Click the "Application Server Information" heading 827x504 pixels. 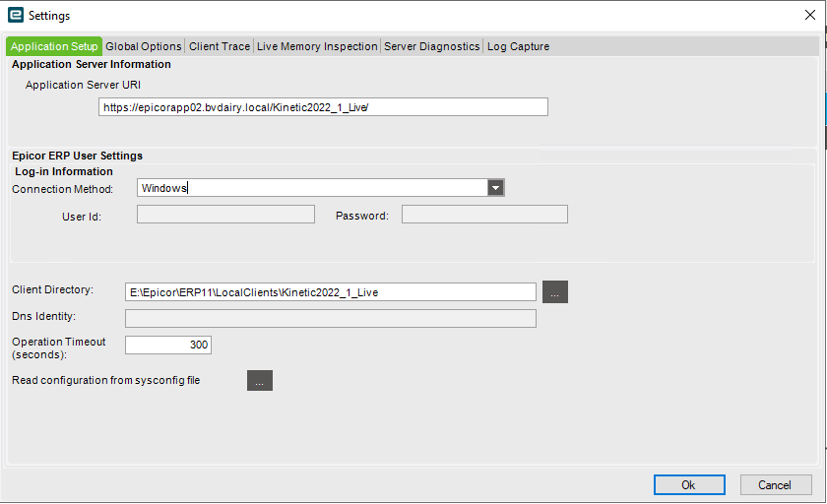coord(92,64)
